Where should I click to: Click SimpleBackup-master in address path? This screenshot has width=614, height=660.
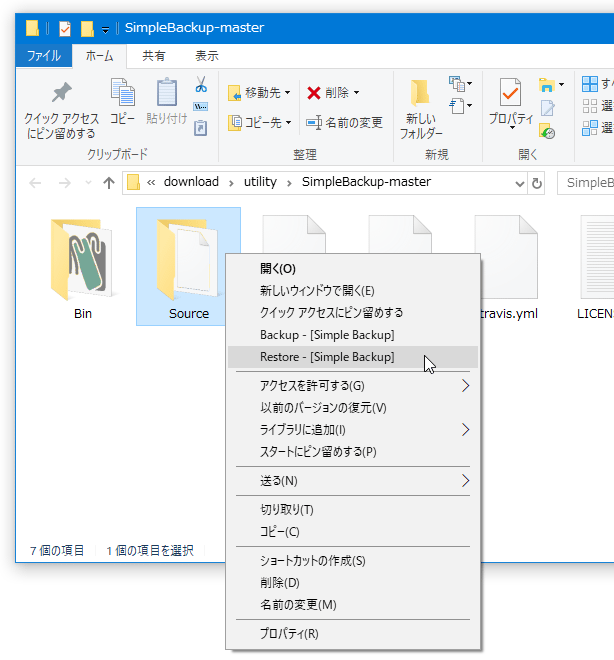[366, 182]
